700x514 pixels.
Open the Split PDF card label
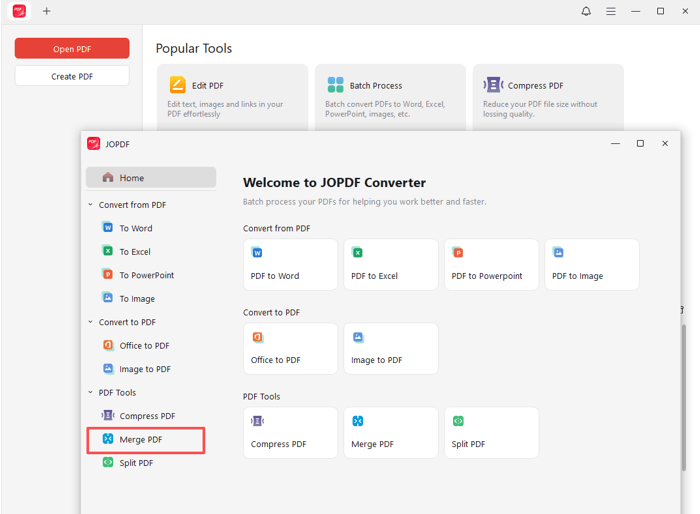click(468, 444)
